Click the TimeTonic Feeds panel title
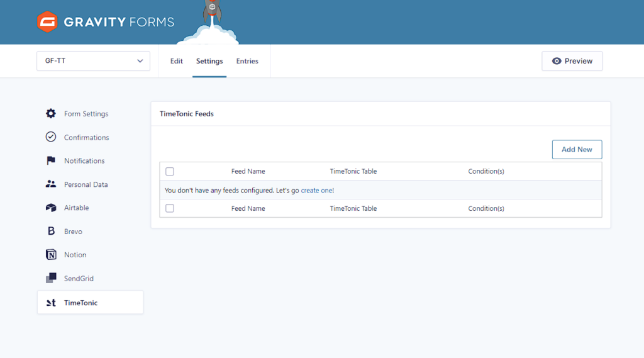Image resolution: width=644 pixels, height=358 pixels. 186,114
